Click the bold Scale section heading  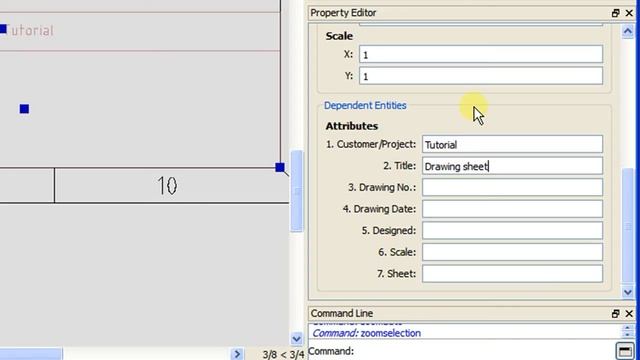click(x=339, y=36)
